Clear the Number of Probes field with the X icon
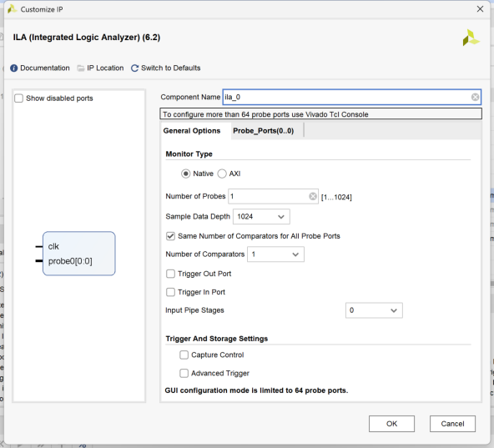This screenshot has height=448, width=494. (x=313, y=196)
